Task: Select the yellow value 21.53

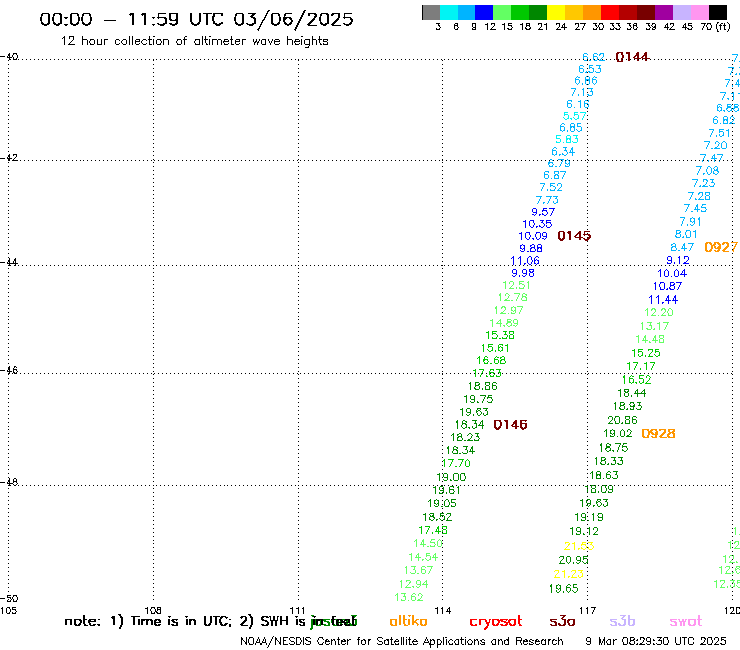Action: point(579,546)
